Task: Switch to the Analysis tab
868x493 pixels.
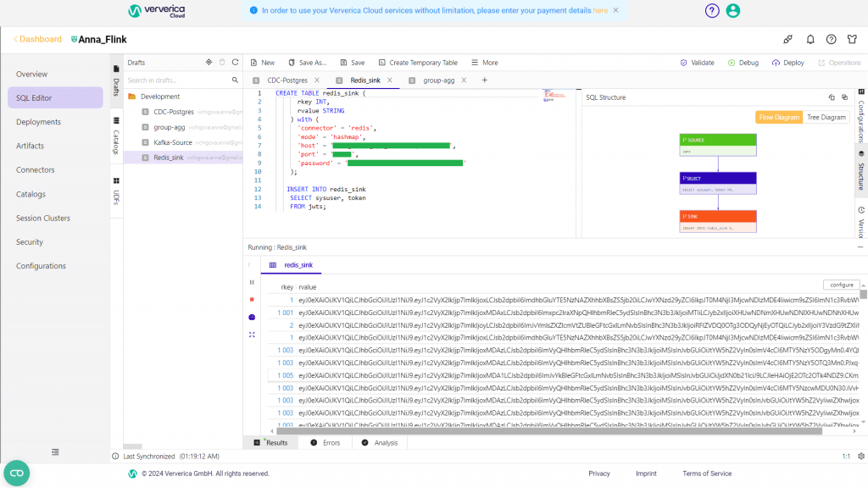Action: click(380, 443)
